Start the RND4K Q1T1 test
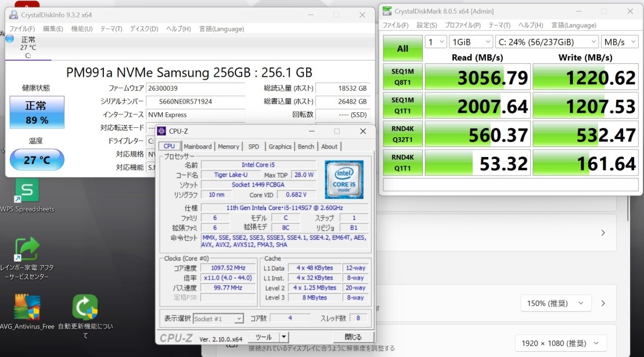 coord(403,163)
